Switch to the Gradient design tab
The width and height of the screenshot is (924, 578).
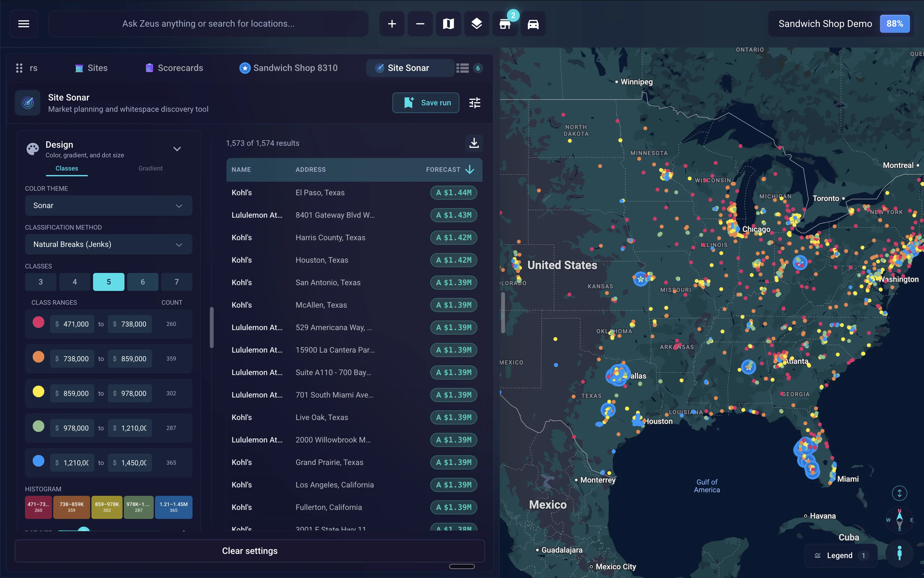[x=150, y=168]
